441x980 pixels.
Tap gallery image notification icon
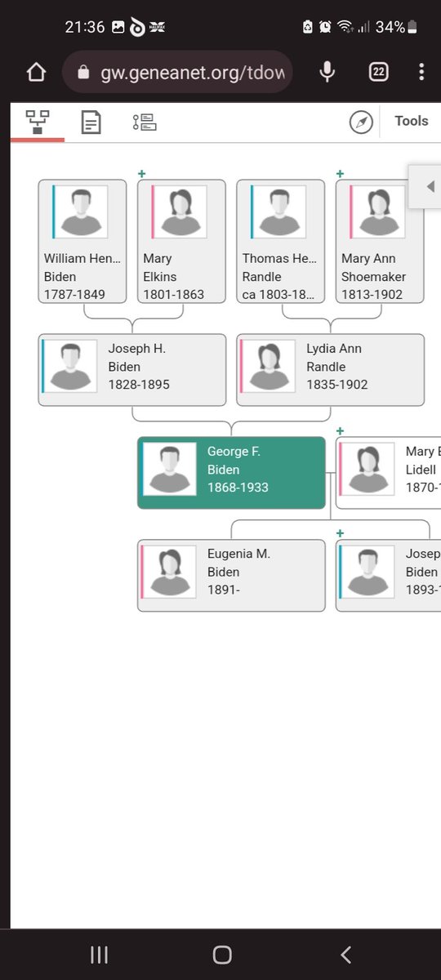(x=118, y=27)
